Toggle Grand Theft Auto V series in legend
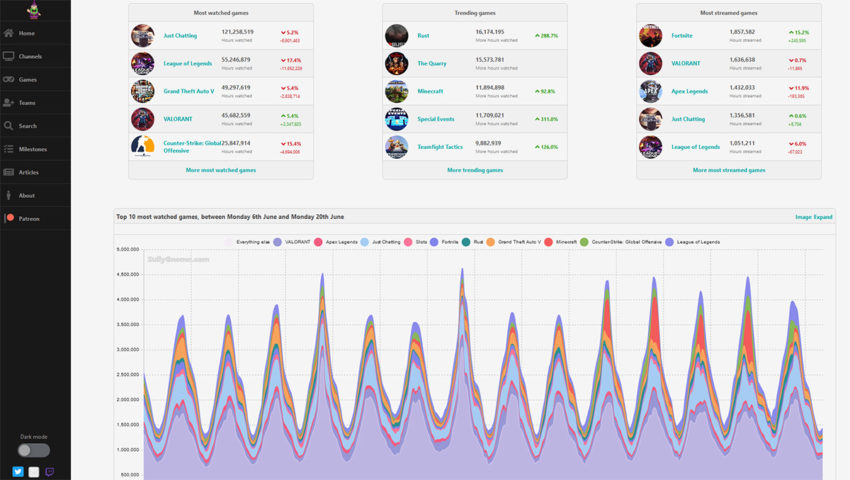The image size is (850, 480). click(x=513, y=242)
